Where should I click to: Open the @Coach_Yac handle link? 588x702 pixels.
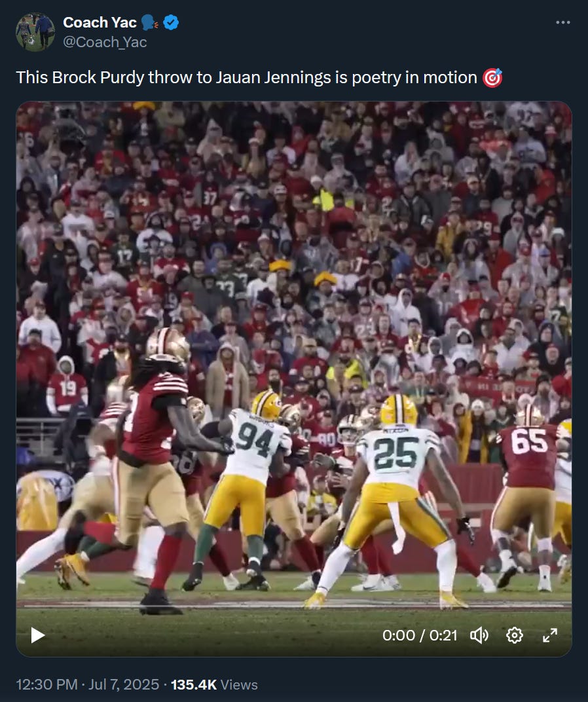pyautogui.click(x=105, y=42)
